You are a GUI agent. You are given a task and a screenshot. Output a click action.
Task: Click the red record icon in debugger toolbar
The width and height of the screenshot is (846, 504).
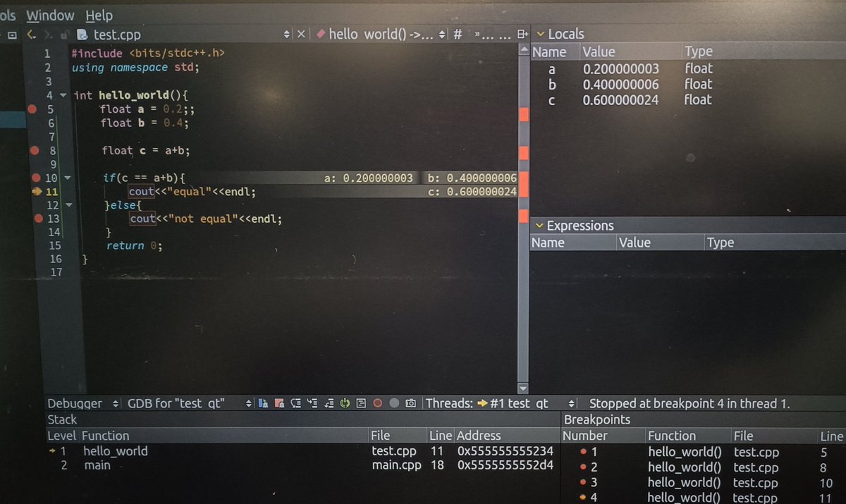coord(377,403)
